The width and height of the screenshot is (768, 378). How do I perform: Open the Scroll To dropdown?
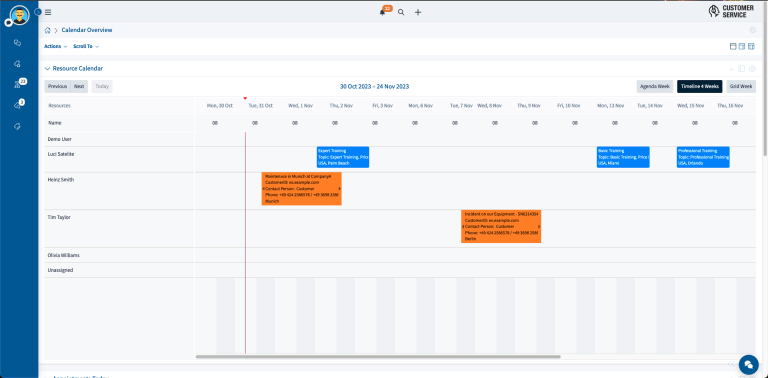(86, 47)
